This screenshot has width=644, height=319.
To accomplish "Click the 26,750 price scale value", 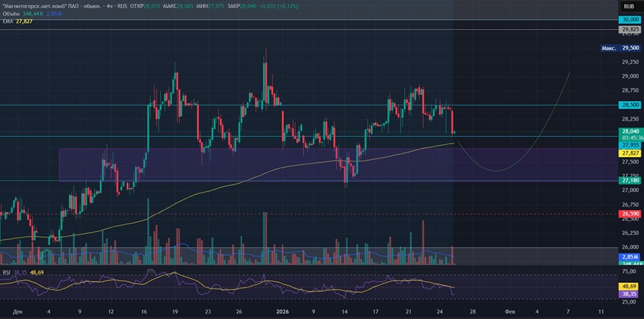I will tap(631, 205).
